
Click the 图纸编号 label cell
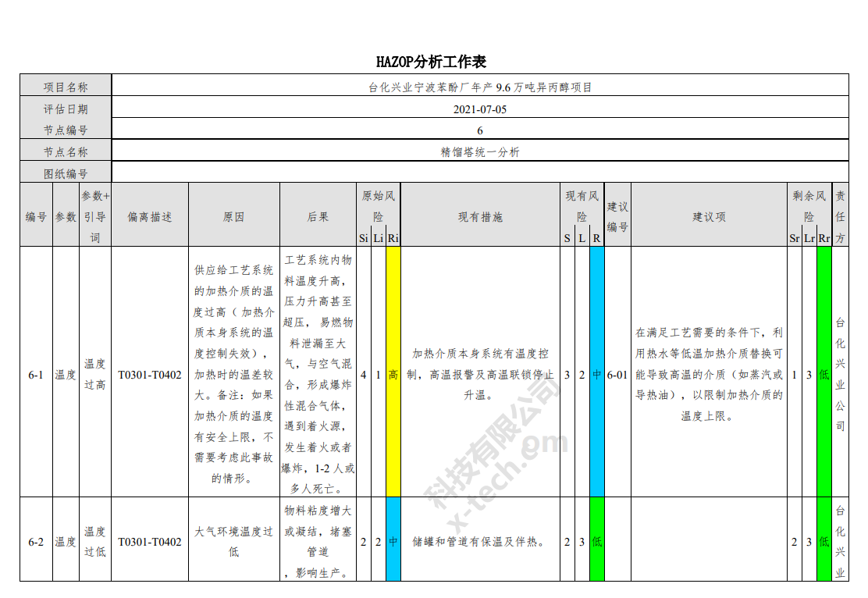(66, 173)
